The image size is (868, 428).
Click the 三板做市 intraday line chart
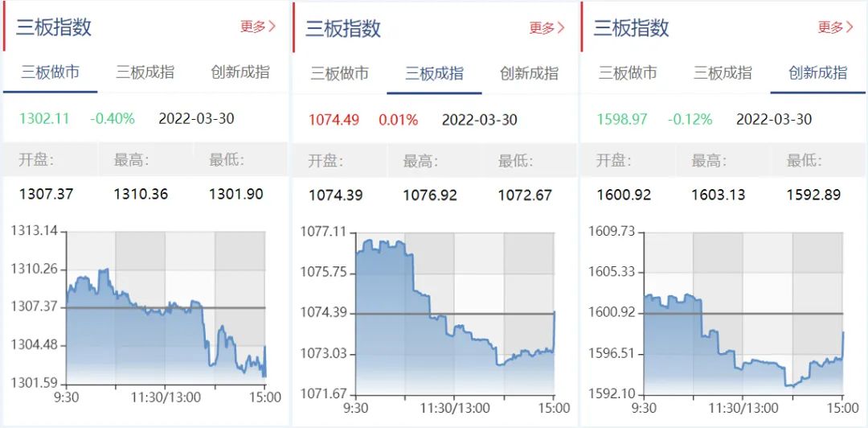coord(166,308)
